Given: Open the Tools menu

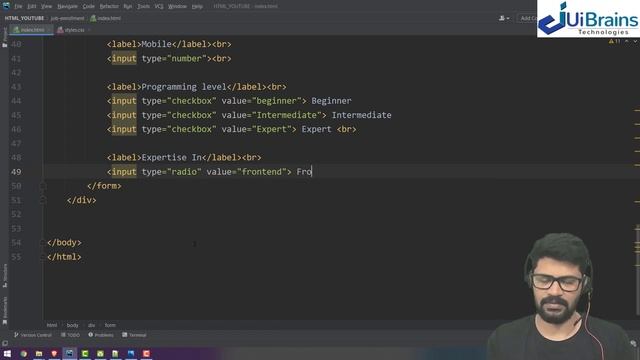Looking at the screenshot, I should tap(143, 6).
